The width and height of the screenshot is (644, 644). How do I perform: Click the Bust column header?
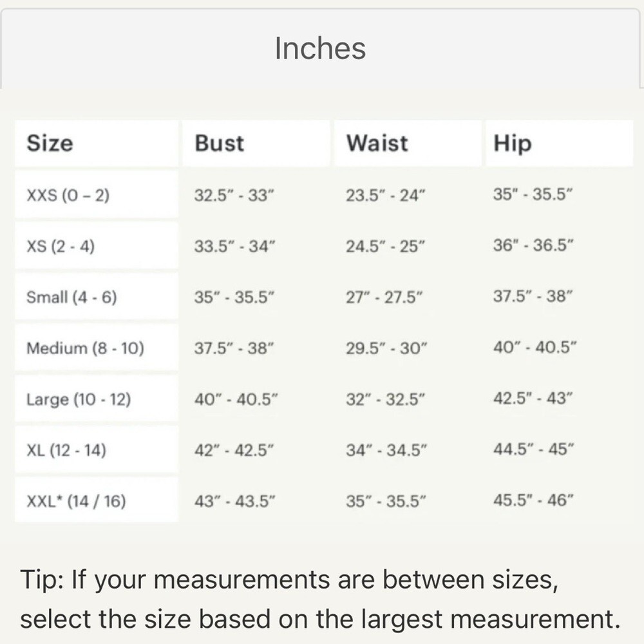click(220, 143)
